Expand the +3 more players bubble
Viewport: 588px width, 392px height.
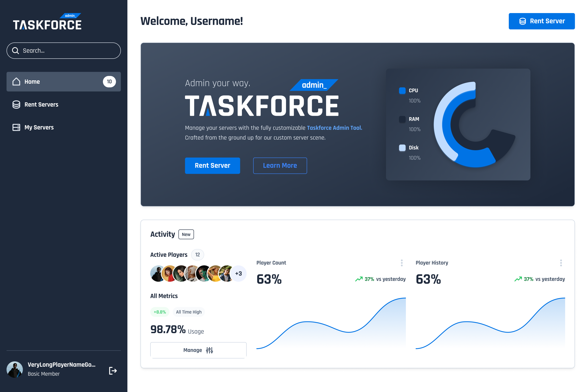(x=238, y=274)
